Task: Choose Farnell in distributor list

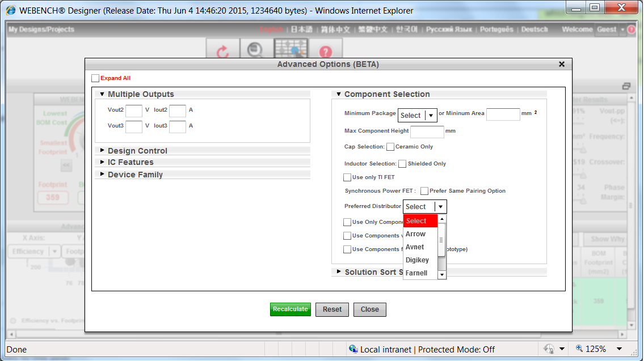Action: (x=420, y=273)
